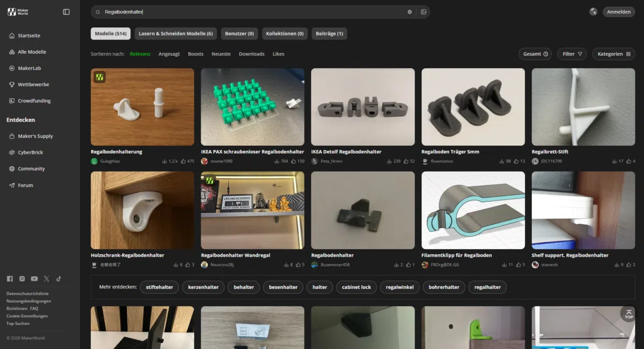Viewport: 644px width, 349px height.
Task: Open the MakerLab sidebar item
Action: pos(29,68)
